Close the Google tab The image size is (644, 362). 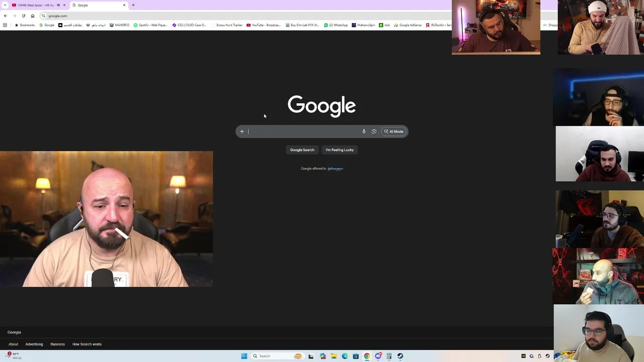click(x=124, y=5)
